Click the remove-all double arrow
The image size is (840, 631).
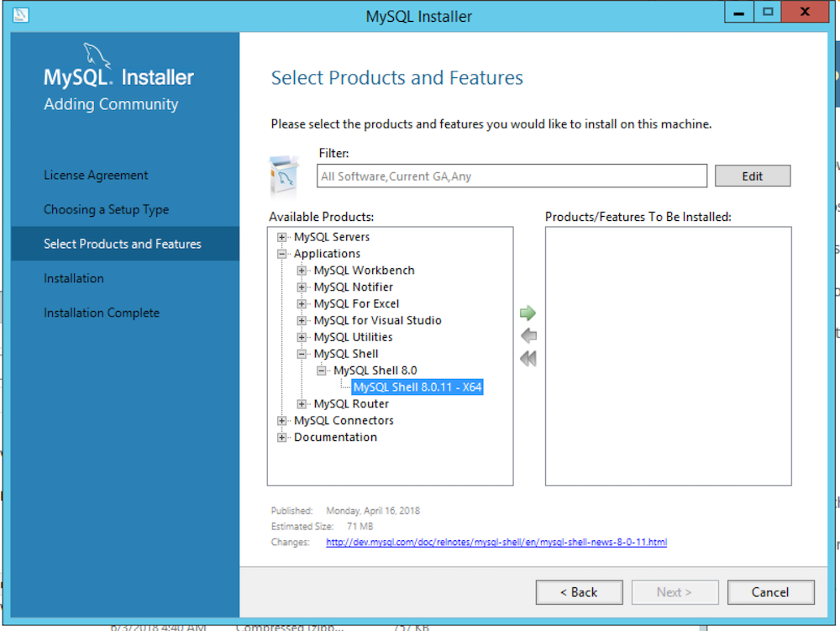528,359
